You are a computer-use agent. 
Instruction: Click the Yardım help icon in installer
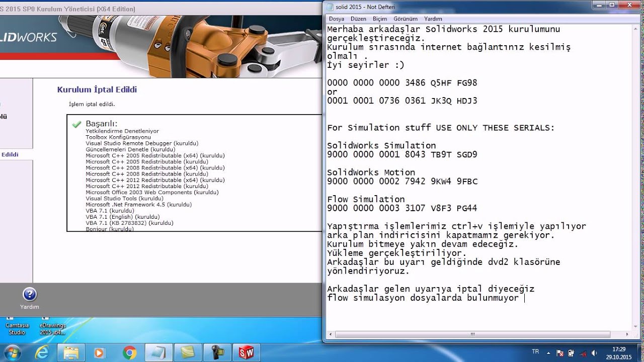[30, 295]
